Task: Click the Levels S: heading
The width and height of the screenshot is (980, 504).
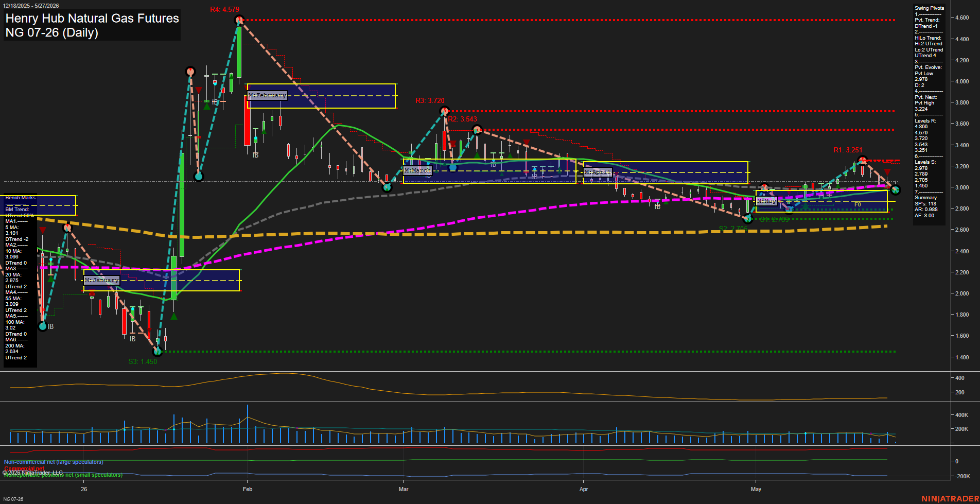Action: 925,162
